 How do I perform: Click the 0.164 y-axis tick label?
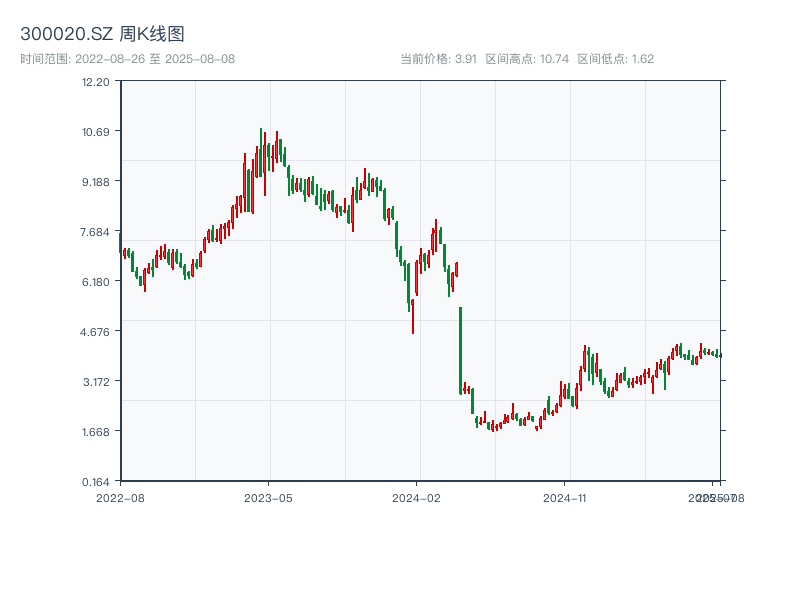[96, 482]
